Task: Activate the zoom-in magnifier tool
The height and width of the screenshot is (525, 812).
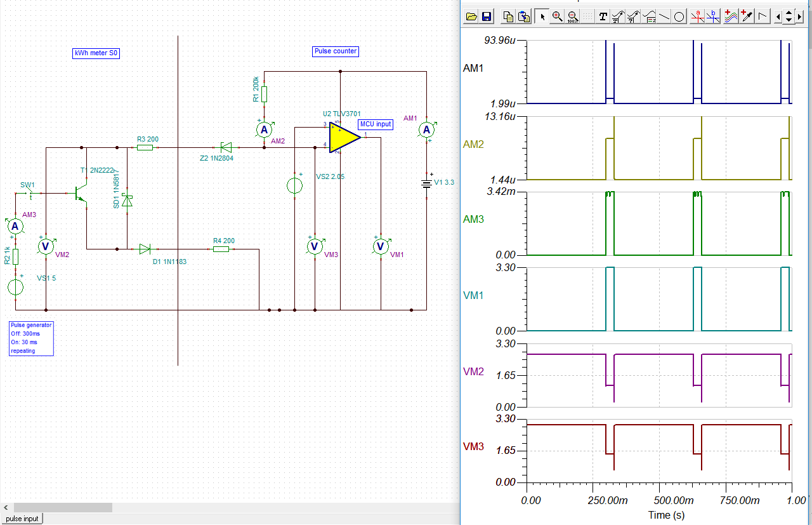Action: click(x=557, y=17)
